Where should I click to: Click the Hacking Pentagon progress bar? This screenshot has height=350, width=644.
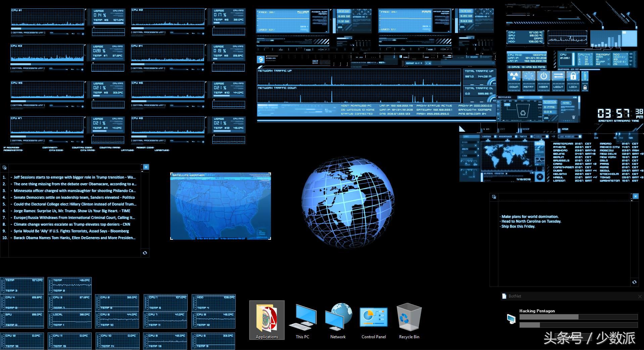pos(578,317)
